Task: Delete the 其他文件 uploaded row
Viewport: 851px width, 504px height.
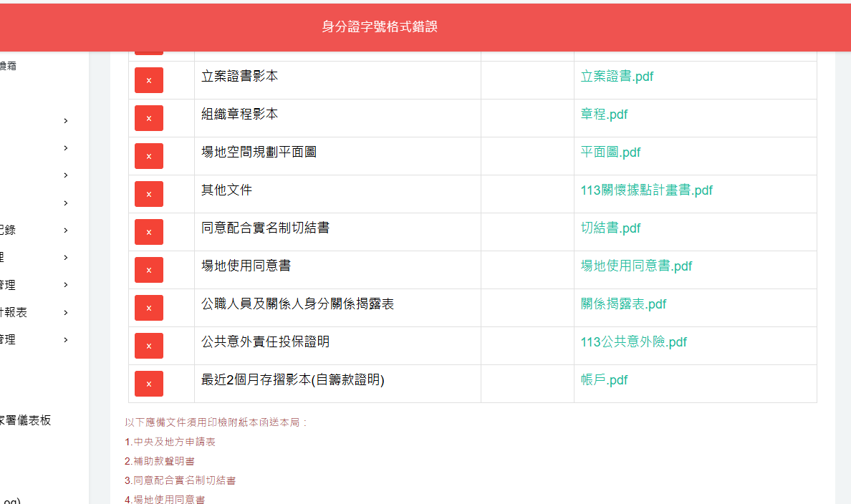Action: [148, 194]
